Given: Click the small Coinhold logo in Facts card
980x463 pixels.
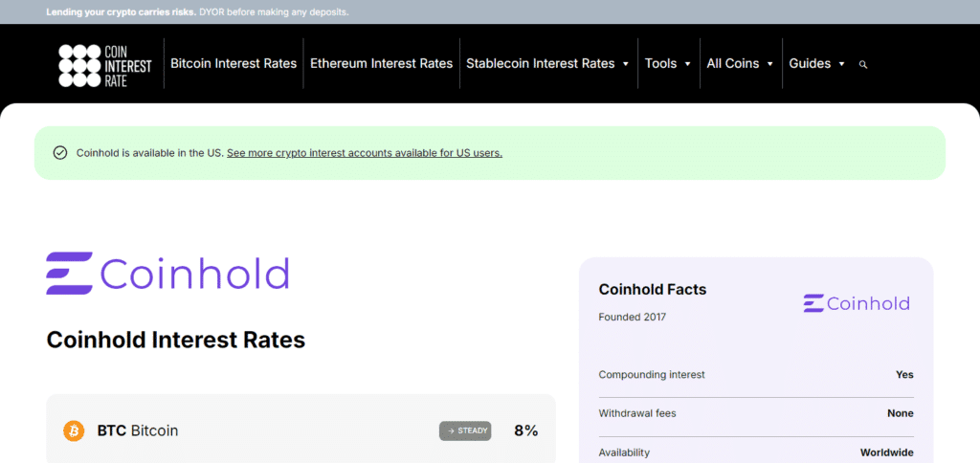Looking at the screenshot, I should click(x=857, y=303).
